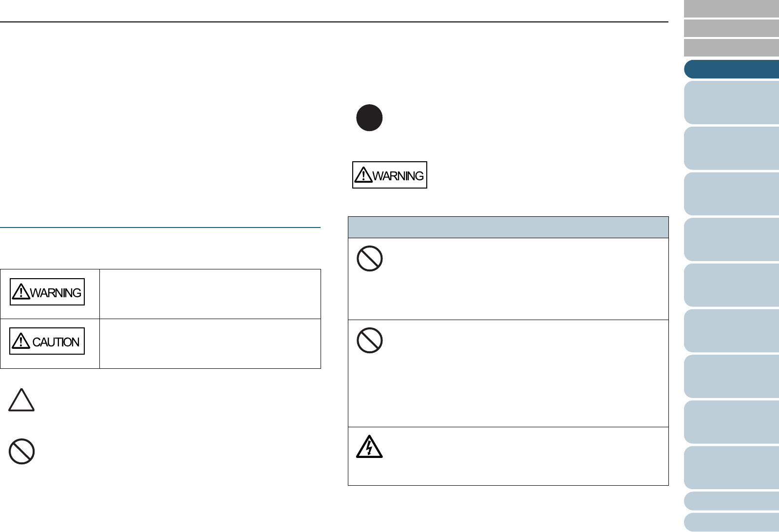Open the light blue tab directly below the dark blue tab

(x=731, y=102)
